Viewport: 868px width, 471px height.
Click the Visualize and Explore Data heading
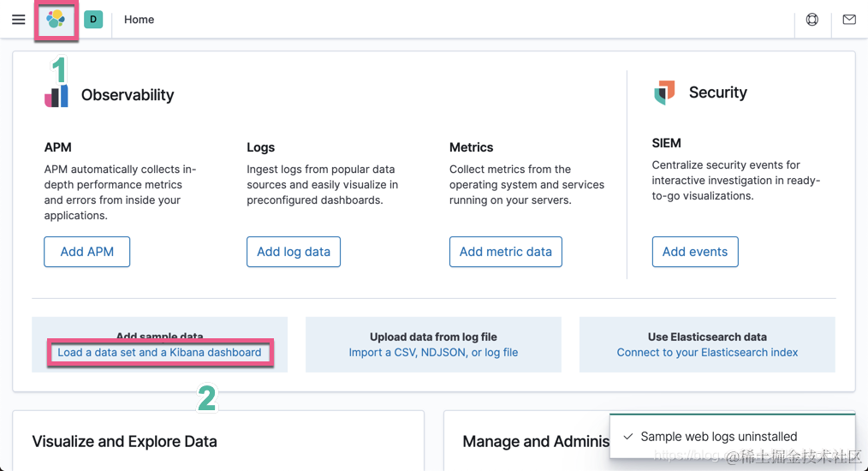[124, 442]
